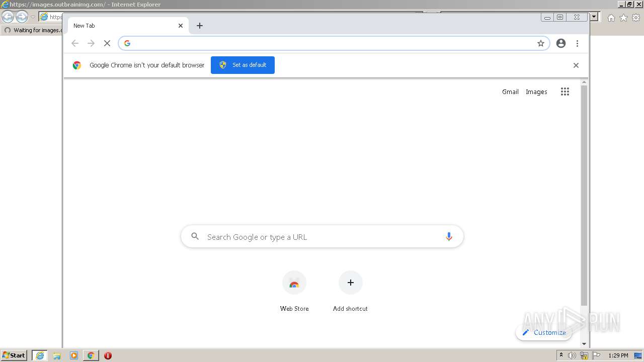Viewport: 644px width, 362px height.
Task: Open Internet Explorer Favorites star
Action: [x=623, y=18]
